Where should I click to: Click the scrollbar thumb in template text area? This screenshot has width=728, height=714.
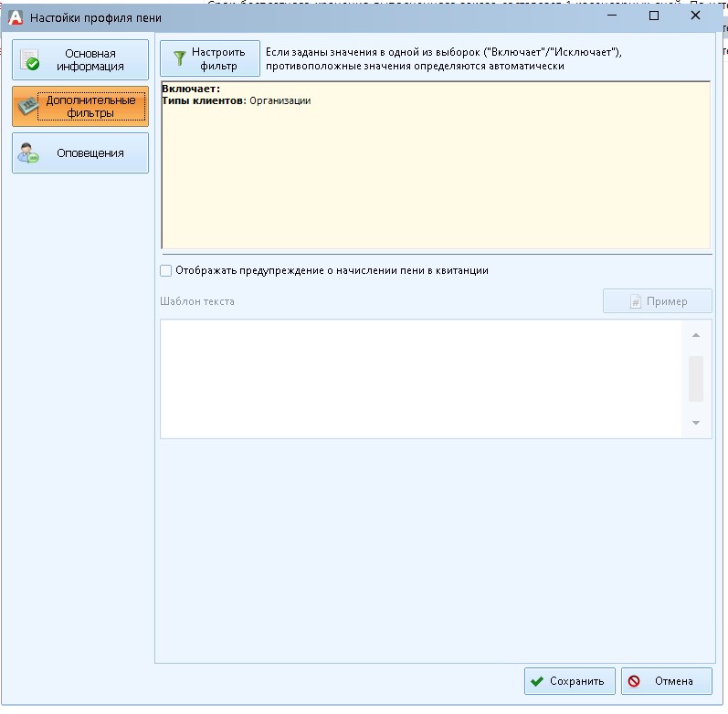click(696, 378)
